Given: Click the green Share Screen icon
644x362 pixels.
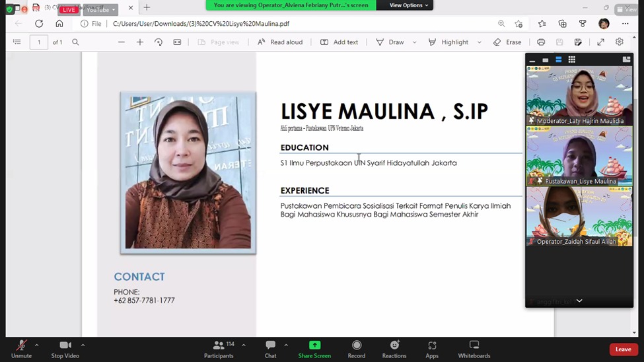Looking at the screenshot, I should pyautogui.click(x=314, y=345).
